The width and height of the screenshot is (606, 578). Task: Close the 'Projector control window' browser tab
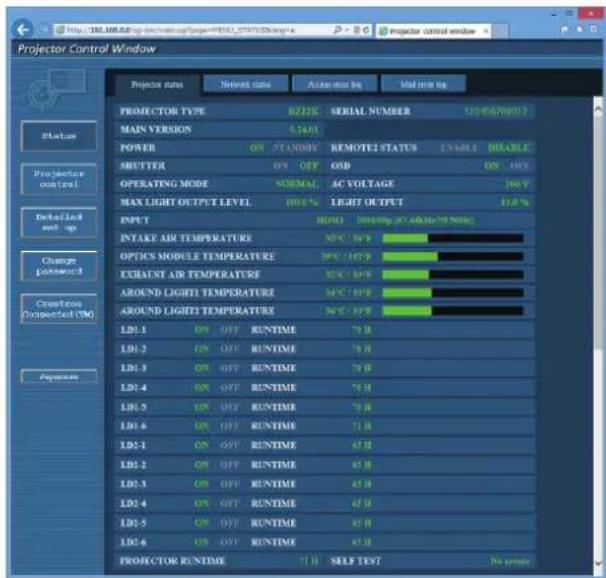point(485,31)
